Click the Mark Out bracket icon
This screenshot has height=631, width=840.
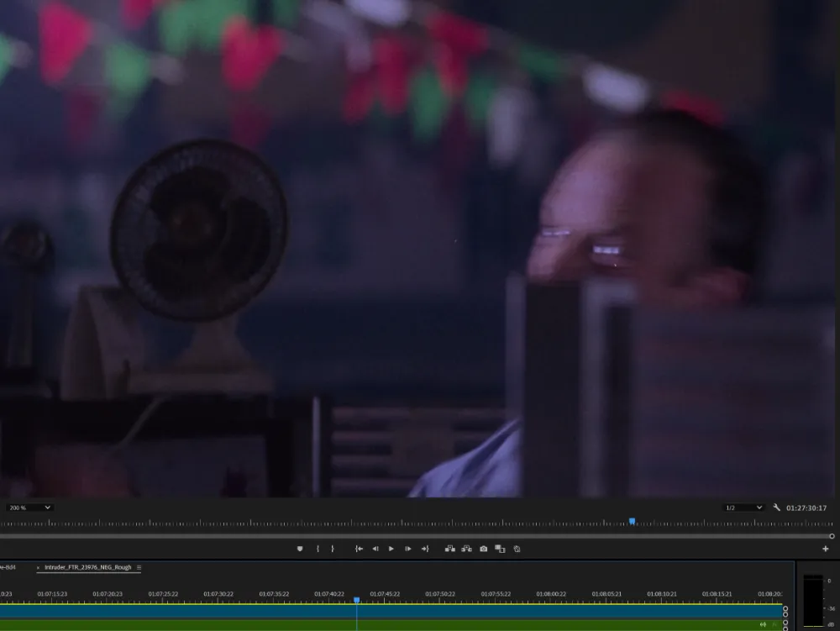(333, 549)
